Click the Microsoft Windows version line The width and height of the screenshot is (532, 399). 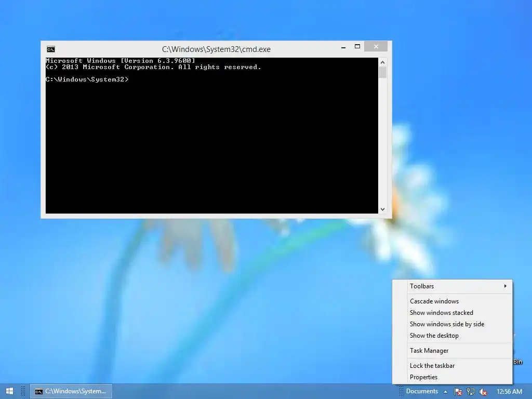[121, 61]
